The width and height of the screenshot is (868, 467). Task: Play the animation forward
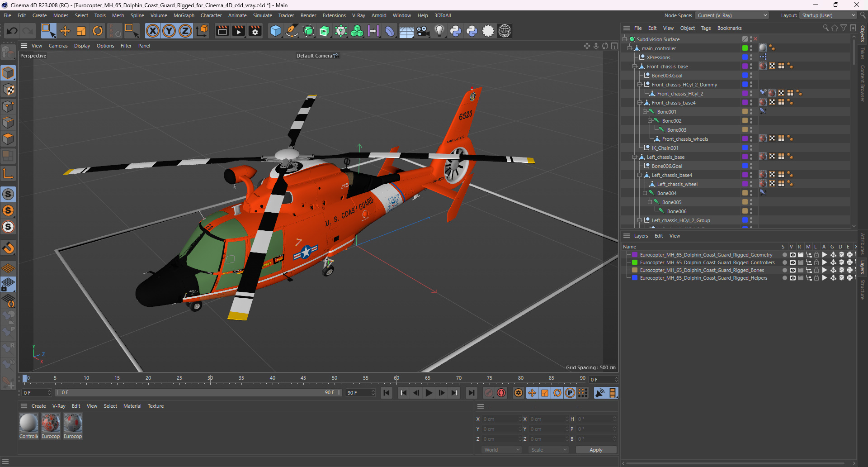(429, 393)
